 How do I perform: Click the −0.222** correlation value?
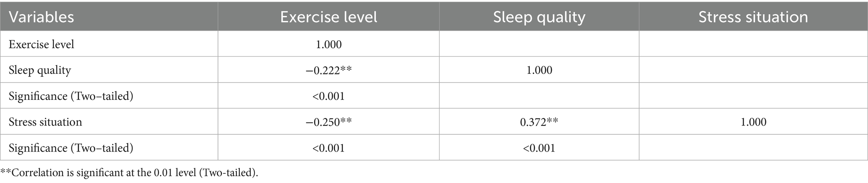tap(328, 70)
